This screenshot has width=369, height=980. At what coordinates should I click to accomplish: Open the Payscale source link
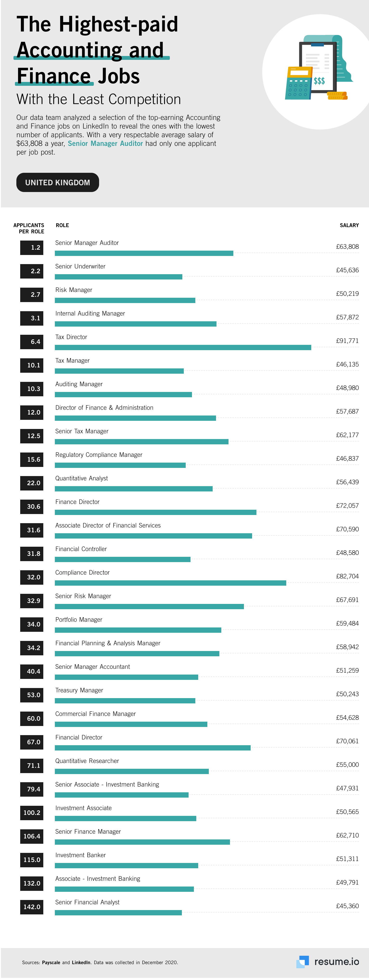51,962
